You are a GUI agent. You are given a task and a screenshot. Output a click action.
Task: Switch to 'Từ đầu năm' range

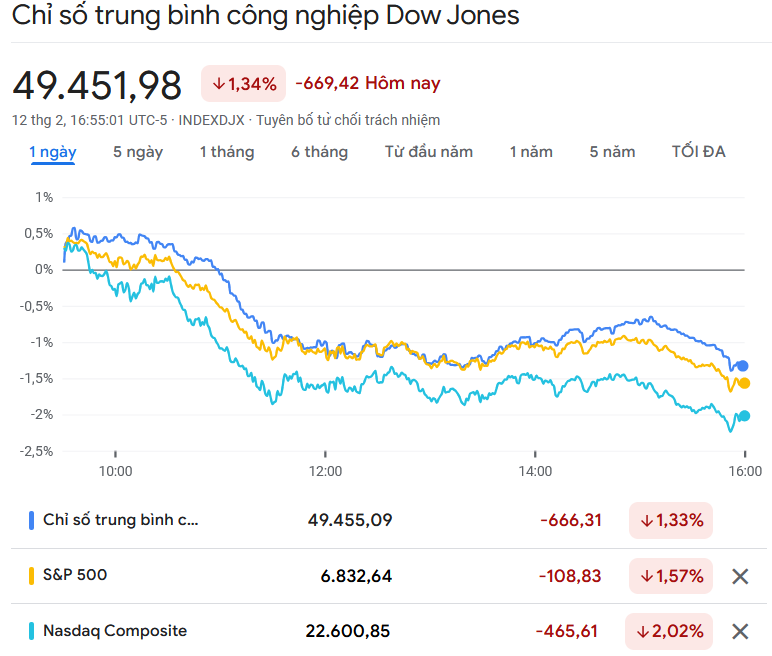click(429, 152)
